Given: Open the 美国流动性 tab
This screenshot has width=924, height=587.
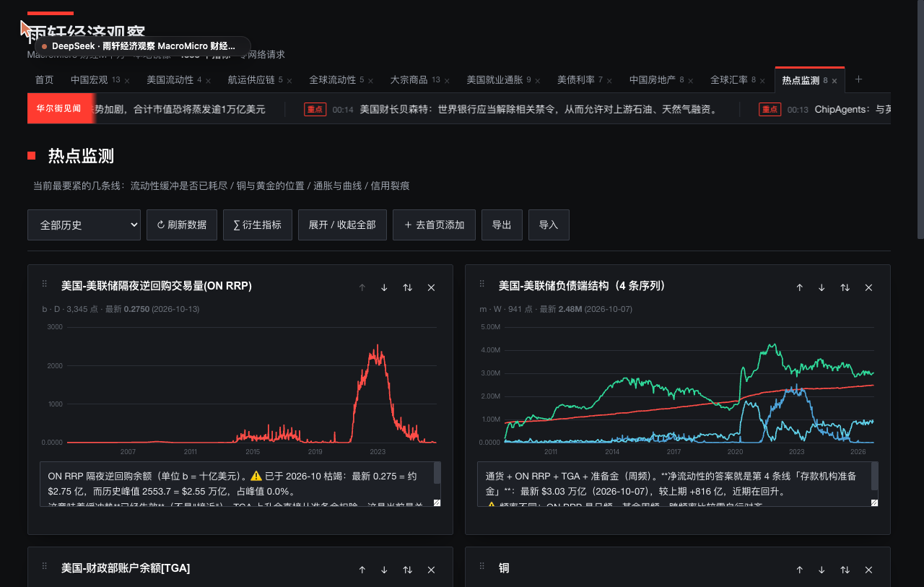Looking at the screenshot, I should tap(170, 79).
